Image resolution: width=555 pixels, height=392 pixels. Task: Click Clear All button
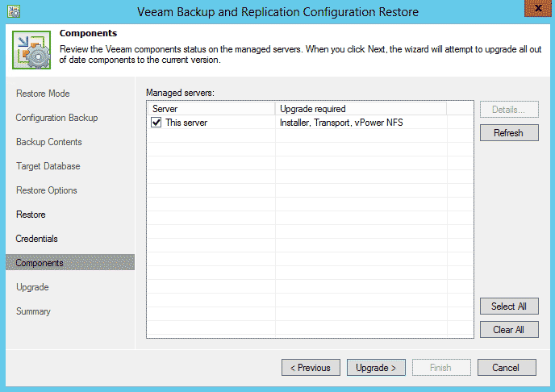(x=509, y=329)
